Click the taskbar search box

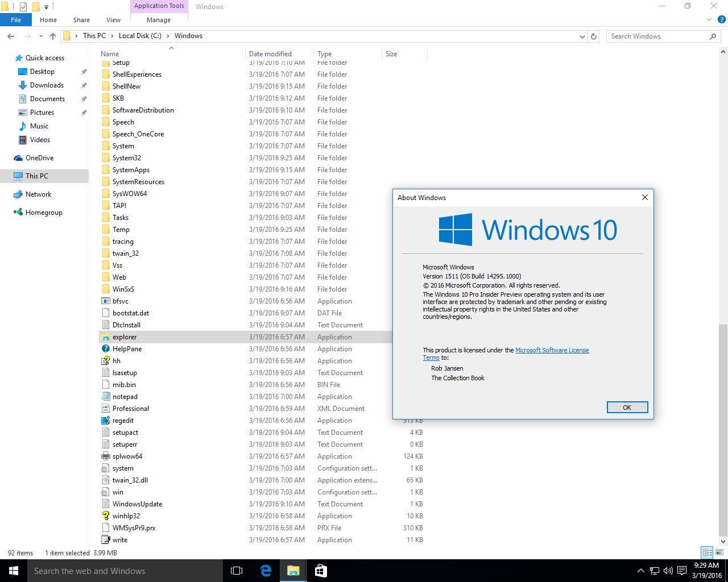(125, 571)
